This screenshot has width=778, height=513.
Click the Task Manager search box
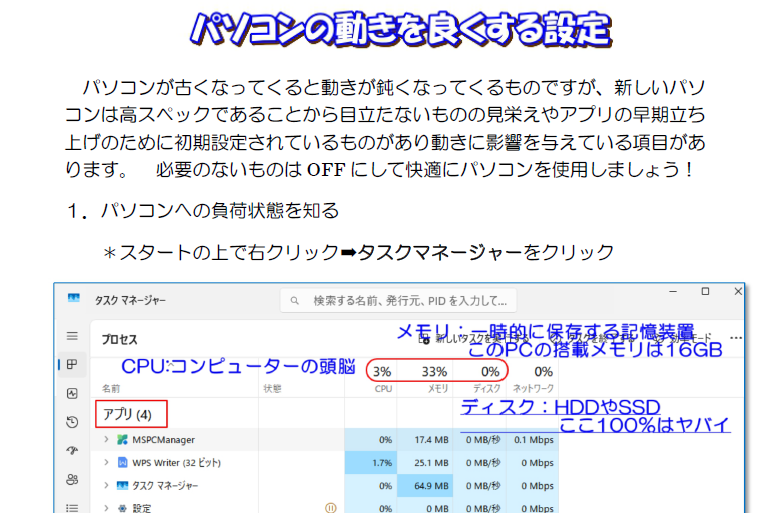click(x=400, y=299)
